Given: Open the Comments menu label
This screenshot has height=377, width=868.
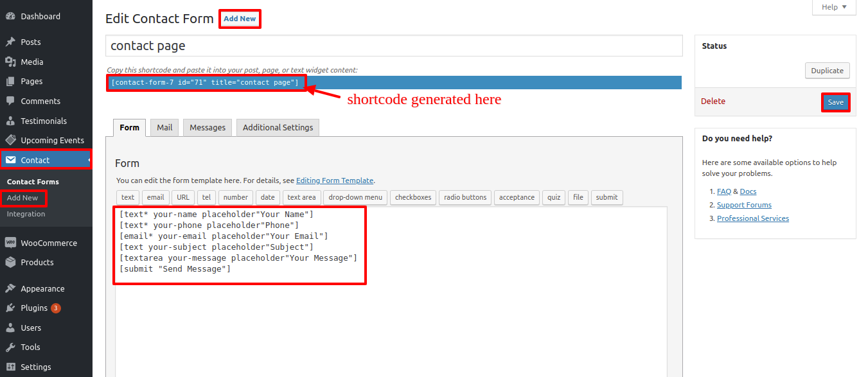Looking at the screenshot, I should tap(40, 101).
